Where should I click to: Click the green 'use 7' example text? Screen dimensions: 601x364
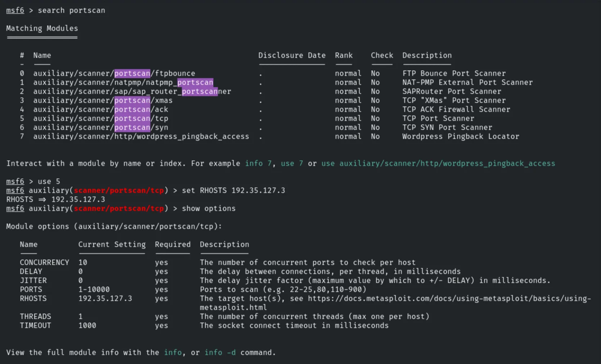(x=292, y=163)
